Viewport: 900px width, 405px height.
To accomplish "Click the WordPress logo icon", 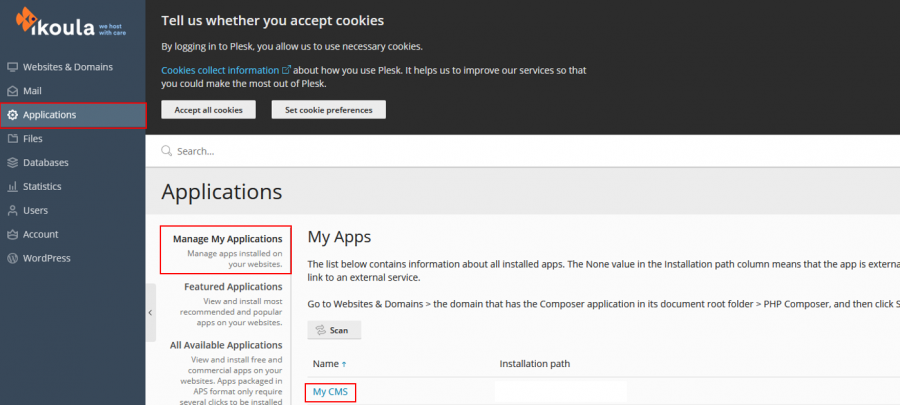I will point(13,258).
